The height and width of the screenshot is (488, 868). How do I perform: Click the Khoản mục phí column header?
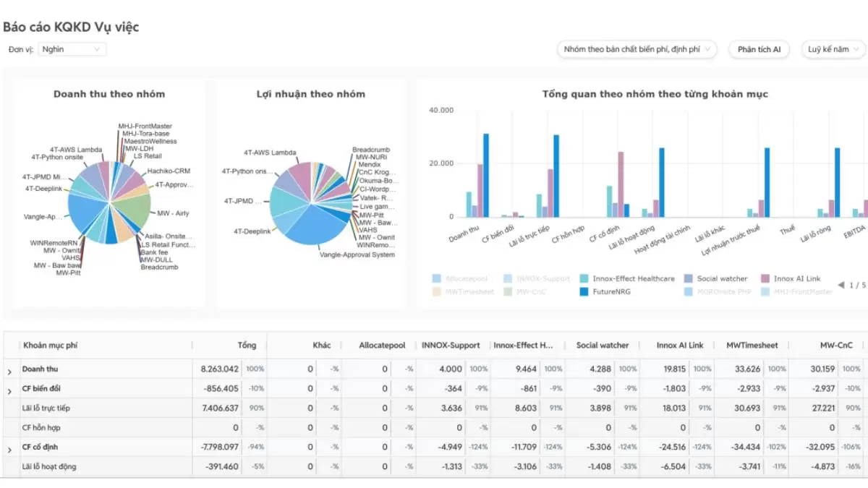tap(51, 345)
